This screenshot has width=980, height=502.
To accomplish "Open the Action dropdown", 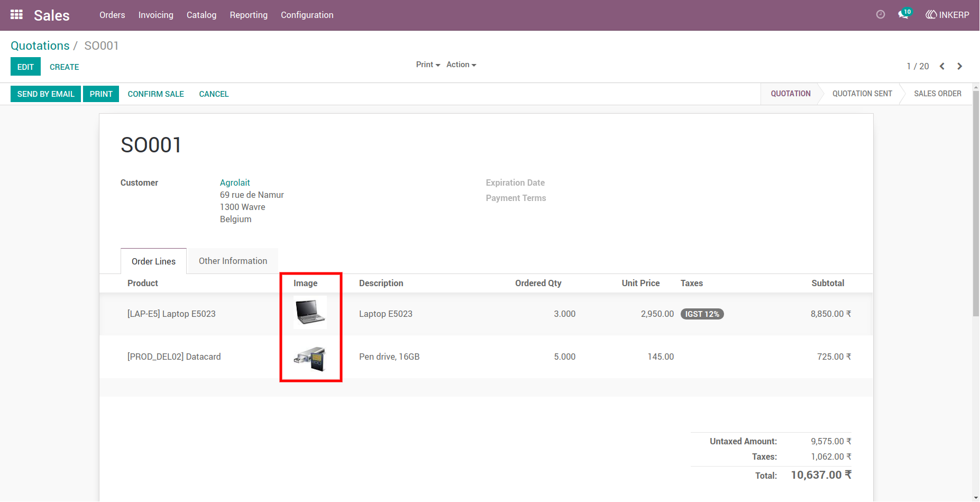I will pyautogui.click(x=461, y=65).
